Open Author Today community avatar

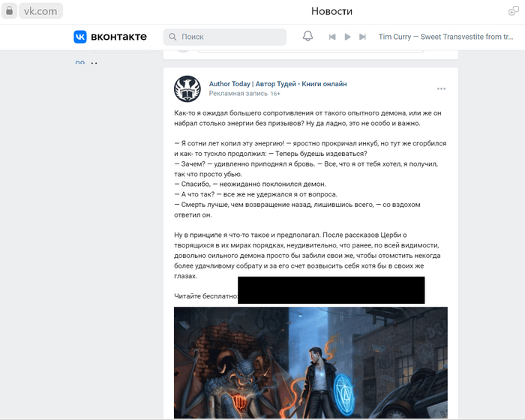(x=187, y=88)
